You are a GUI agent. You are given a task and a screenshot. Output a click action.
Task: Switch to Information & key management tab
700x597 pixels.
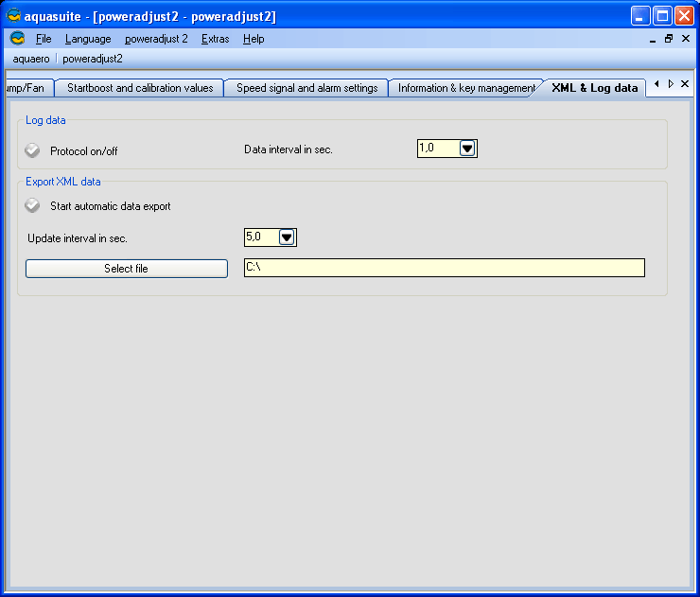click(466, 88)
